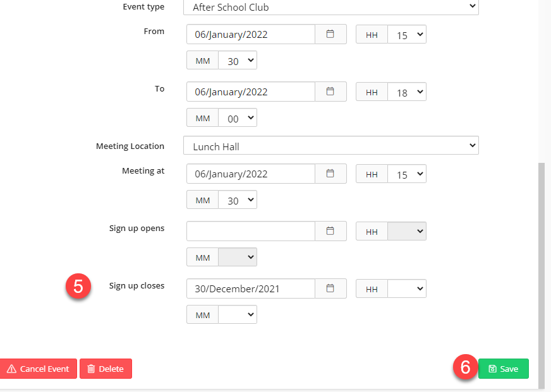
Task: Select Sign up closes hour dropdown
Action: 406,289
